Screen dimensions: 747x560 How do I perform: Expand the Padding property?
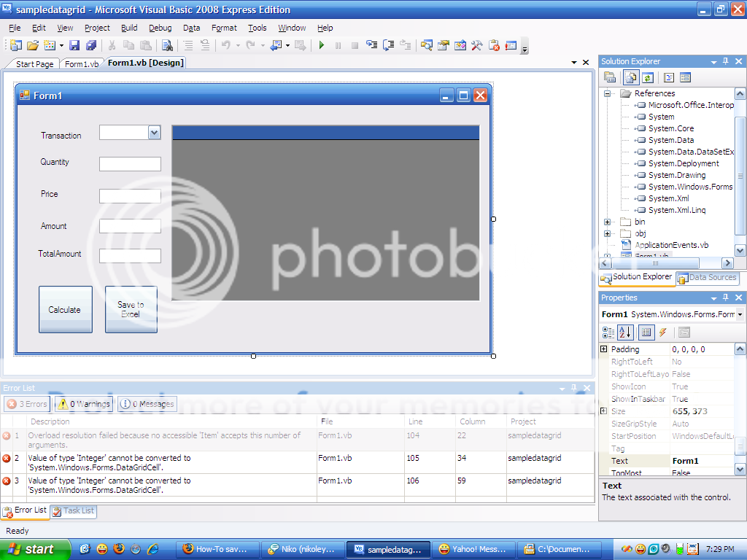tap(603, 349)
